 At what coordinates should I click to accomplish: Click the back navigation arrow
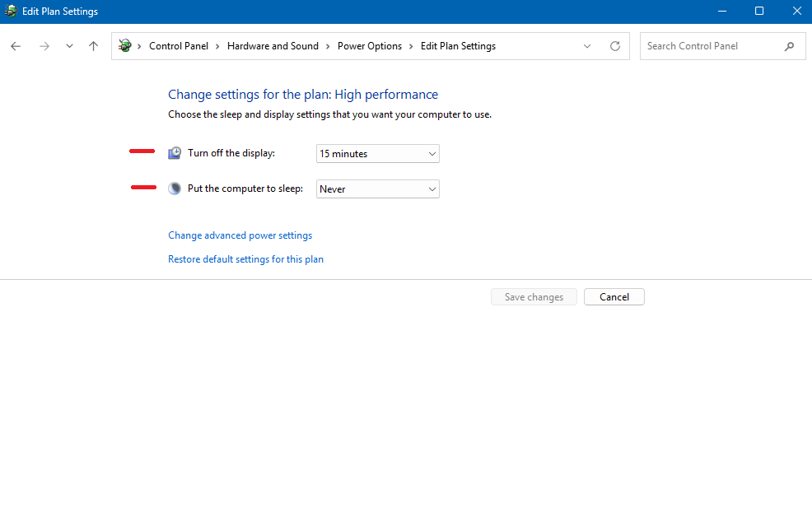click(x=15, y=46)
